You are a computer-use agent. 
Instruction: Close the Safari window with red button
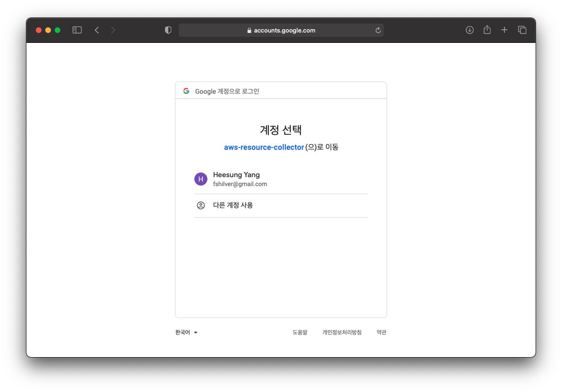coord(39,30)
